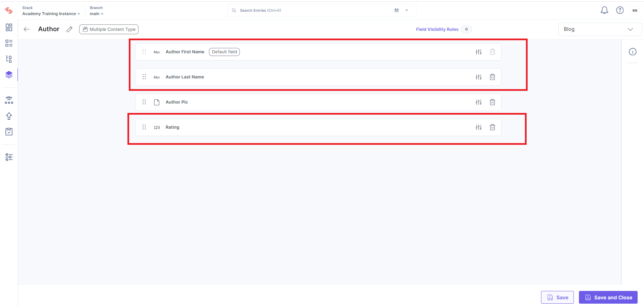Screen dimensions: 644x306
Task: Open the search options dropdown arrow
Action: click(407, 10)
